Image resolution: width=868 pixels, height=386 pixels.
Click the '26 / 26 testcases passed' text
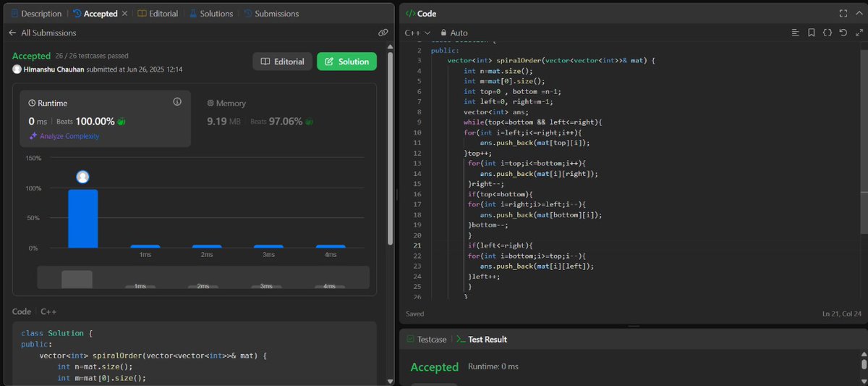coord(93,56)
